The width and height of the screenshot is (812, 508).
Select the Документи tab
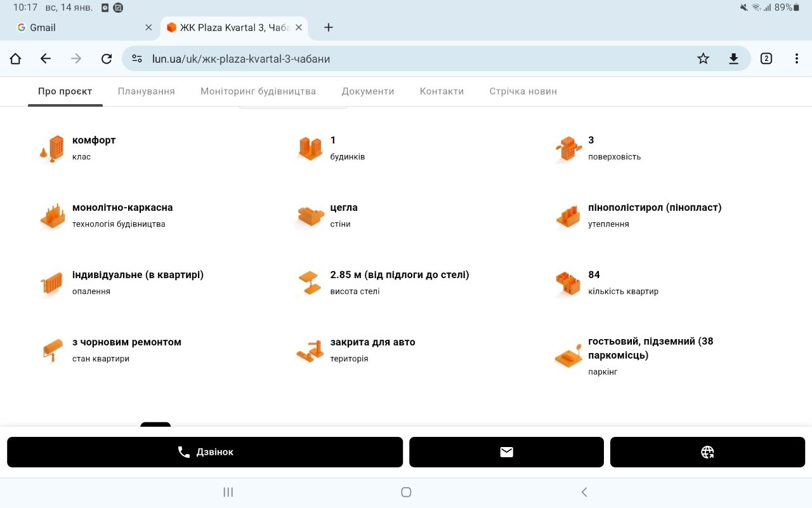click(x=368, y=91)
